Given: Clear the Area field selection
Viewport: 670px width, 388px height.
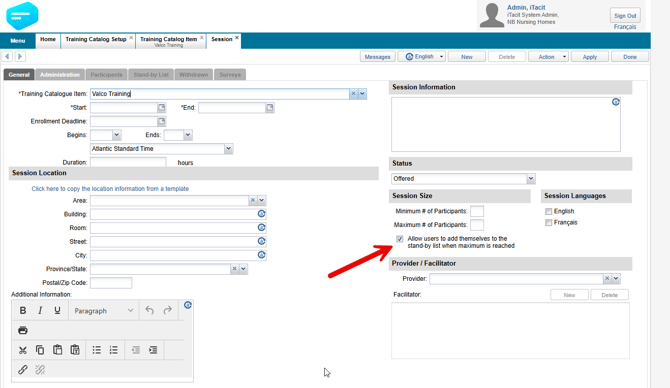Looking at the screenshot, I should [253, 200].
